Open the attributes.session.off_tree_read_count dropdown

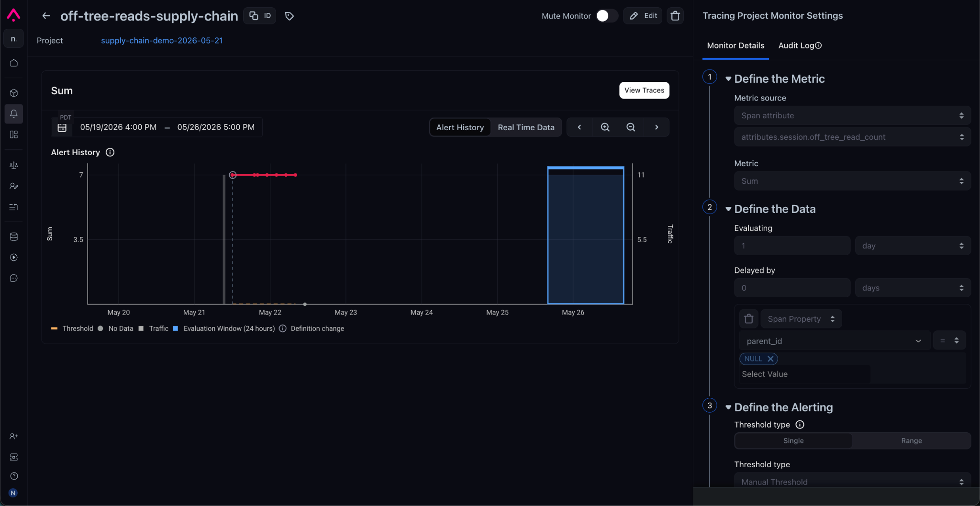pyautogui.click(x=852, y=137)
